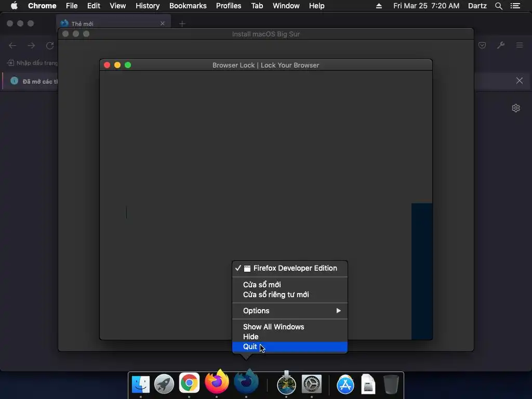The height and width of the screenshot is (399, 532).
Task: Open the Edit menu
Action: click(x=94, y=6)
